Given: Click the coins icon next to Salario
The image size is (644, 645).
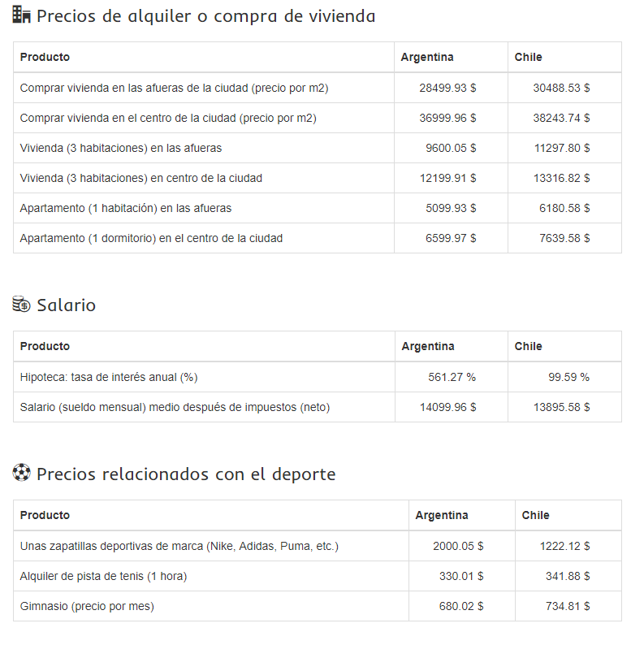Looking at the screenshot, I should (22, 305).
